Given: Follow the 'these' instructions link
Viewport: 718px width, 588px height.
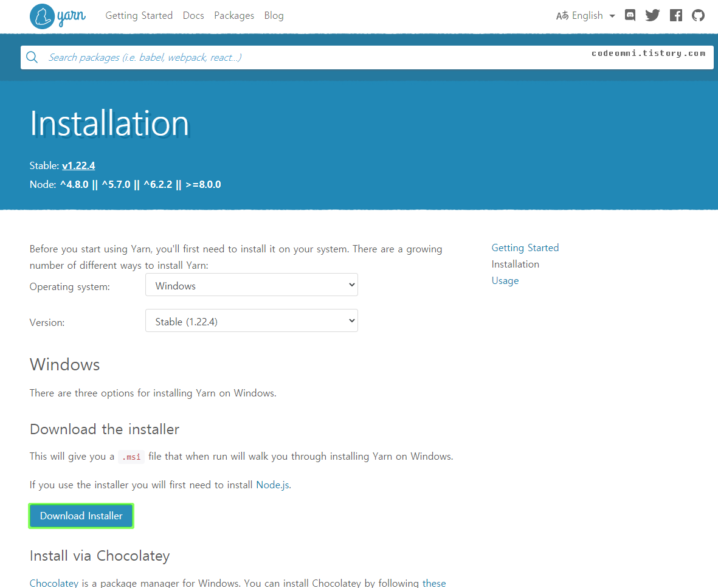Looking at the screenshot, I should [434, 583].
